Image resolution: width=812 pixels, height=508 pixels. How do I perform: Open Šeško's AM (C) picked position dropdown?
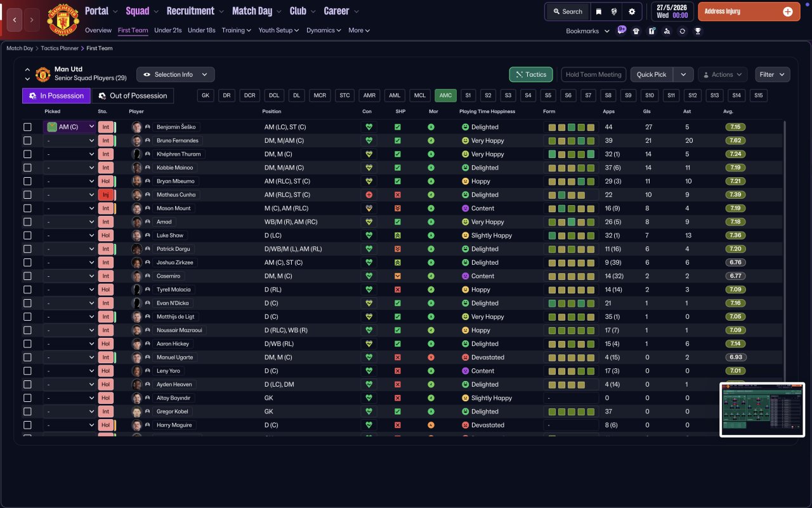coord(69,127)
